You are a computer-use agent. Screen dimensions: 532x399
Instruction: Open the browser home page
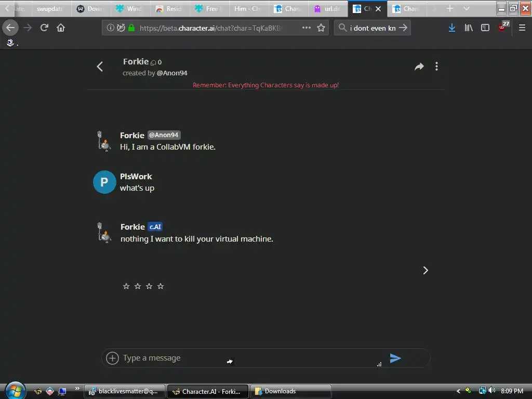61,28
